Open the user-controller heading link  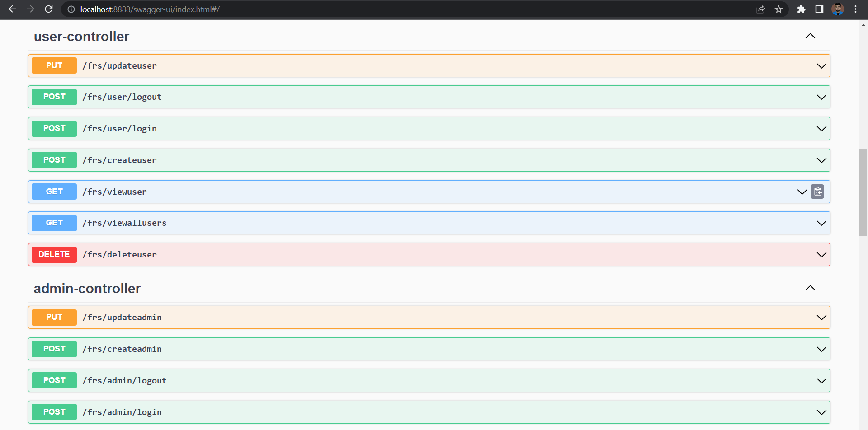coord(81,37)
